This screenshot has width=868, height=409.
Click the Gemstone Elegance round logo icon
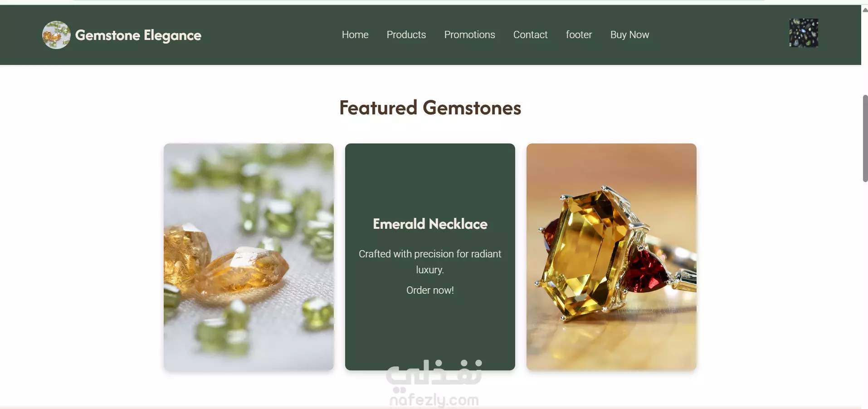[56, 35]
